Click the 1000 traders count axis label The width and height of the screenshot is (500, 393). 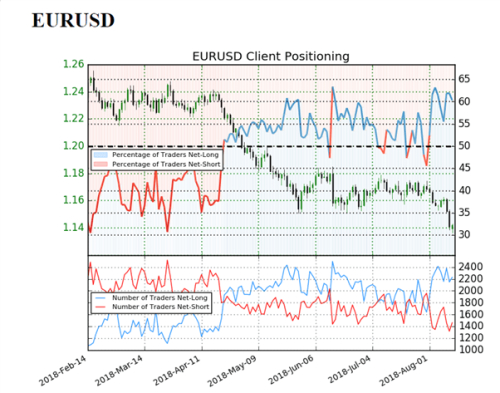tap(470, 349)
